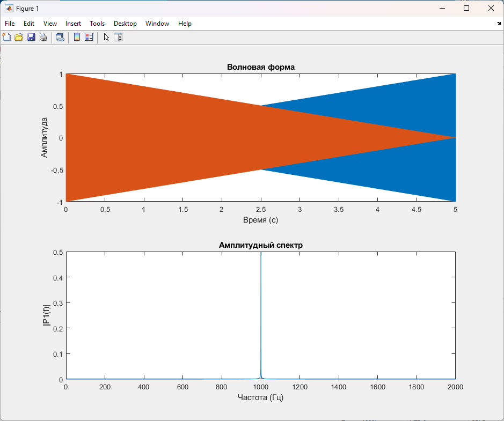The width and height of the screenshot is (504, 421).
Task: Click the '-0.5' tick label on amplitude axis
Action: coord(57,171)
